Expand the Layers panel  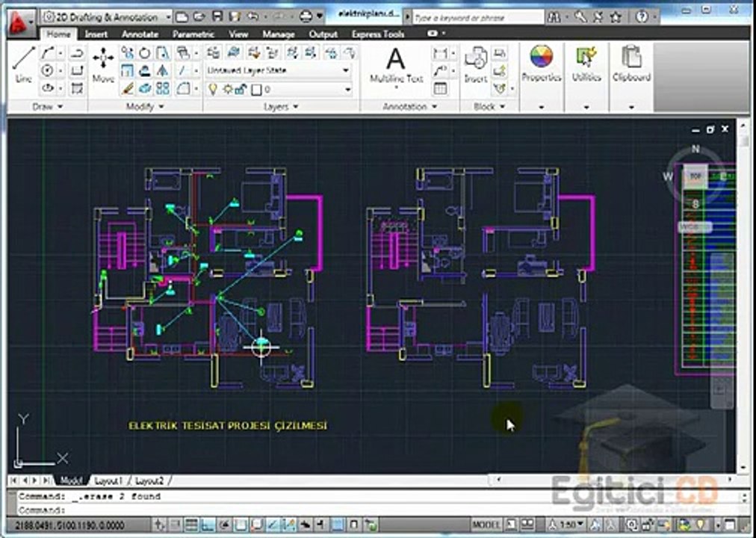[281, 107]
